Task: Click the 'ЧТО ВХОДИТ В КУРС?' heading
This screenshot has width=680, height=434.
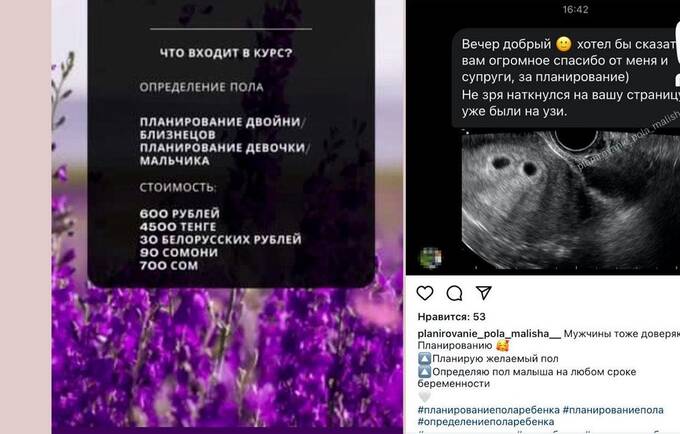Action: click(226, 53)
